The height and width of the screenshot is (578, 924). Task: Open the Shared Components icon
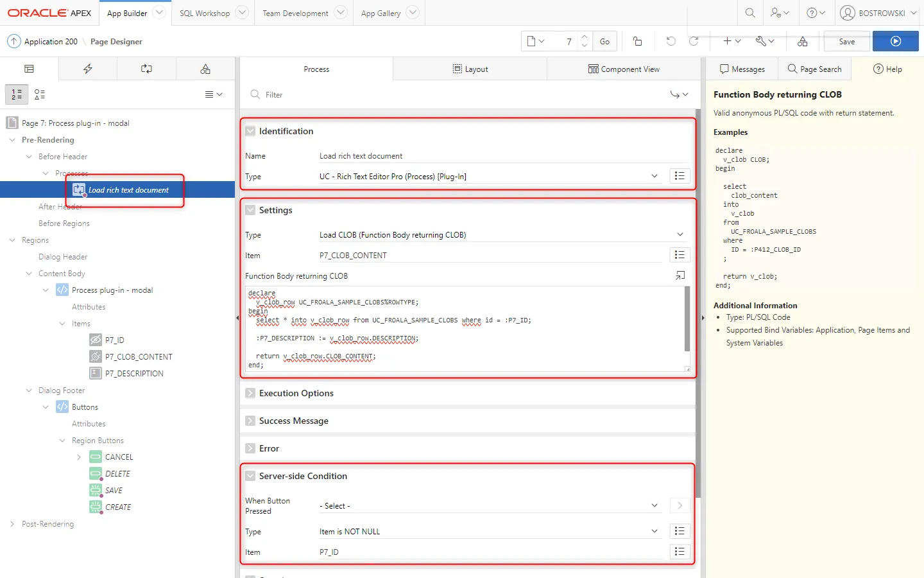tap(802, 41)
